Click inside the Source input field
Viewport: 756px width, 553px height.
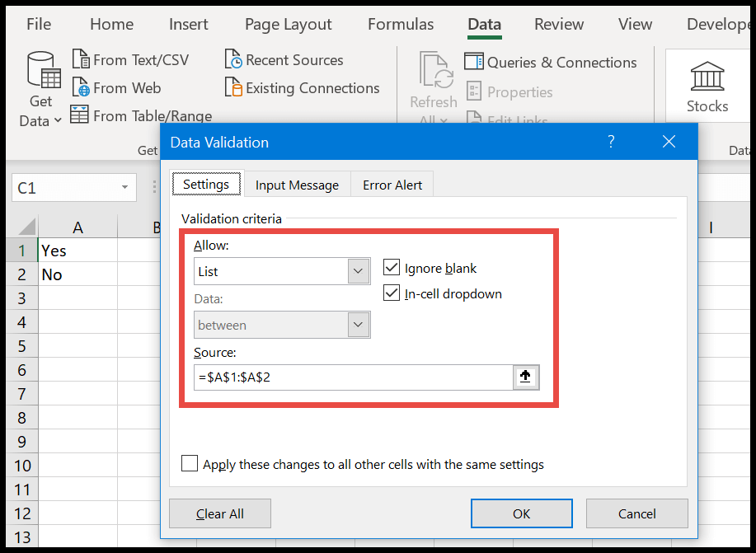point(354,377)
